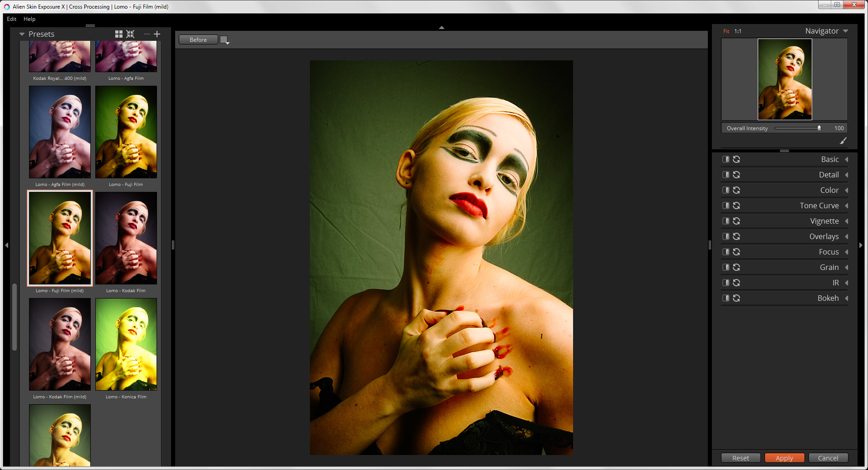
Task: Reset the IR panel settings
Action: click(736, 283)
